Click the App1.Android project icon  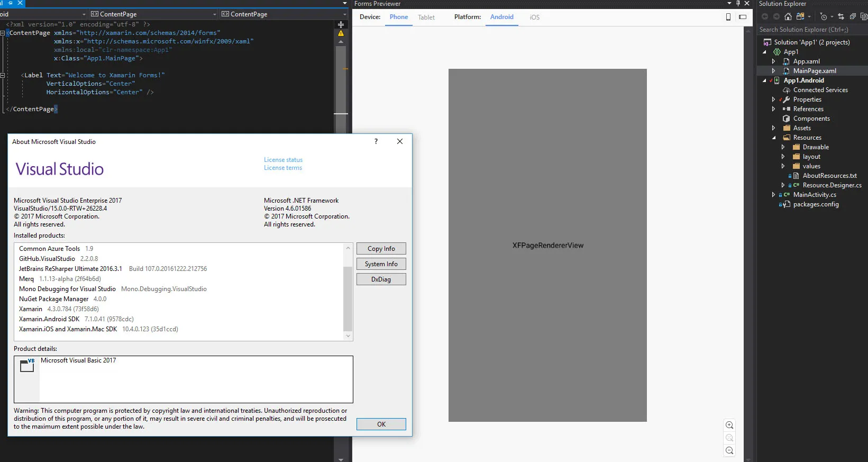[777, 80]
